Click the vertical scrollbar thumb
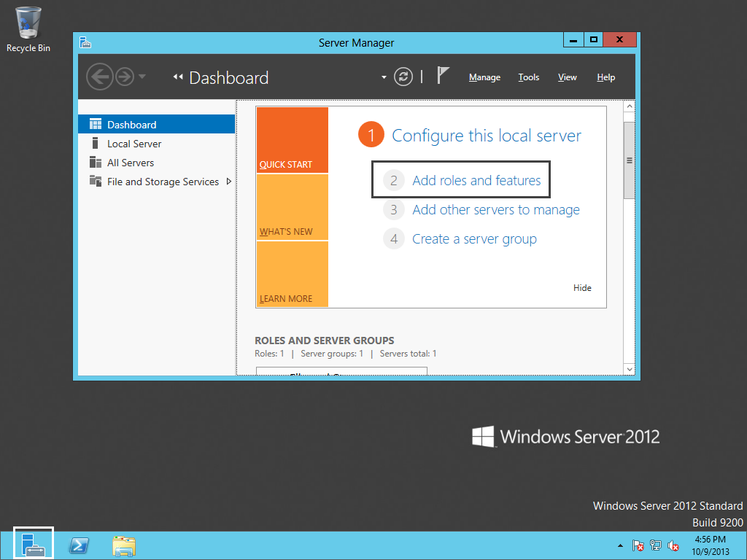 630,160
